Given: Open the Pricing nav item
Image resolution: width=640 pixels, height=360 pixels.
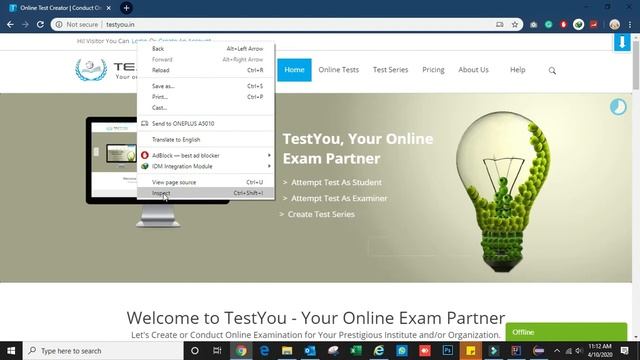Looking at the screenshot, I should click(x=433, y=70).
